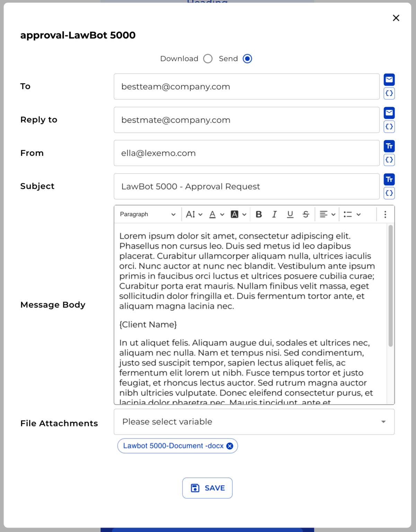Select the email icon beside the To field

click(389, 79)
